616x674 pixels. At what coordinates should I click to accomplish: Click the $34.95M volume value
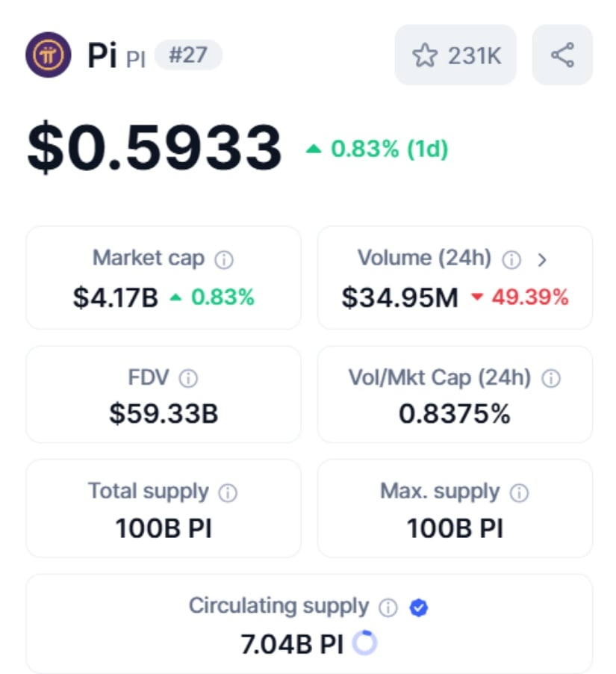click(399, 298)
